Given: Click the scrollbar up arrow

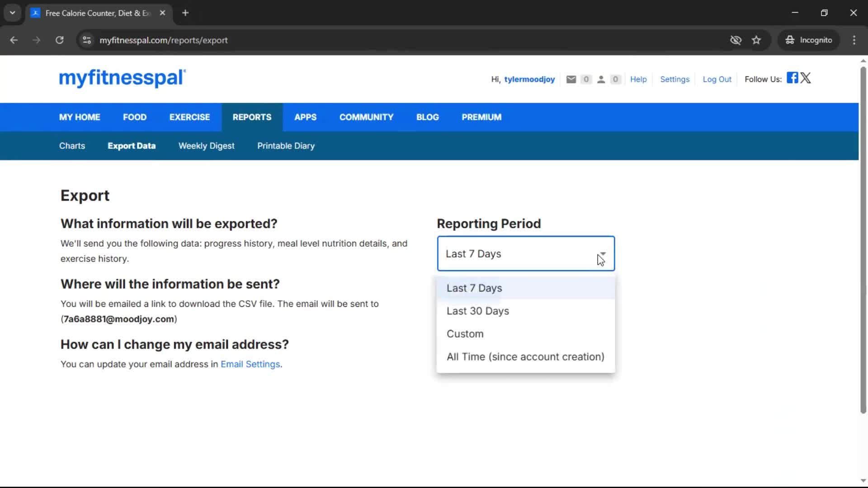Looking at the screenshot, I should tap(863, 61).
